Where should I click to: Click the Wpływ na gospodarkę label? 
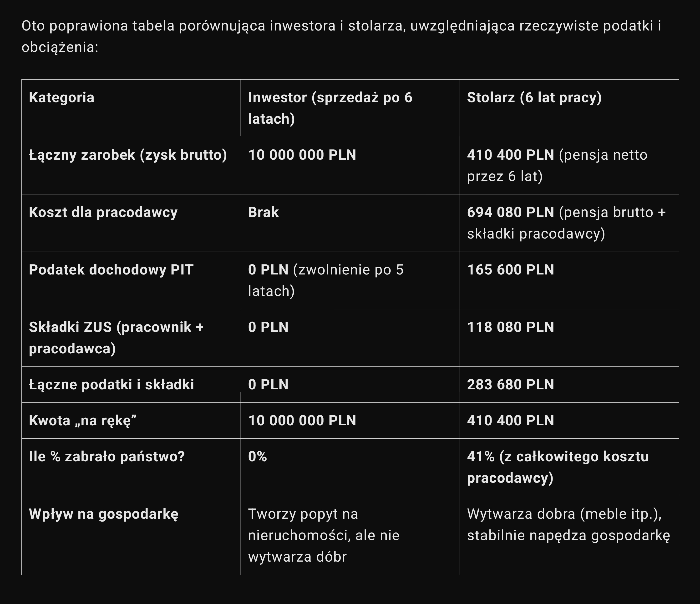click(x=103, y=514)
